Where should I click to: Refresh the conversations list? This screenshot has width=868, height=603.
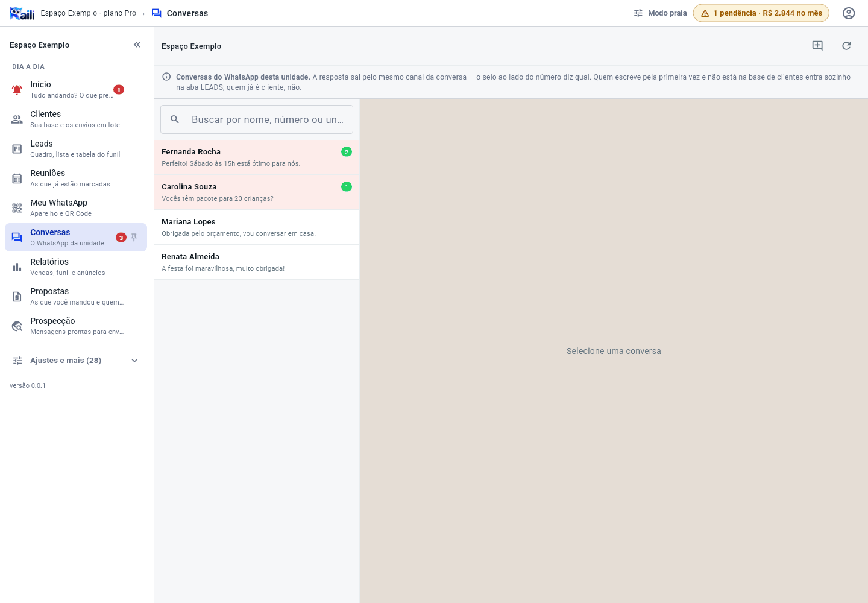846,46
